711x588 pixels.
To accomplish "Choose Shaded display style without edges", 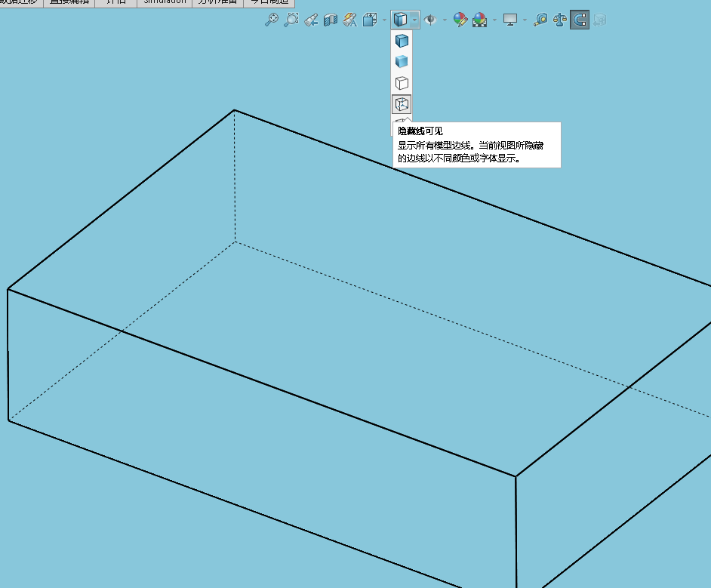I will pos(402,62).
